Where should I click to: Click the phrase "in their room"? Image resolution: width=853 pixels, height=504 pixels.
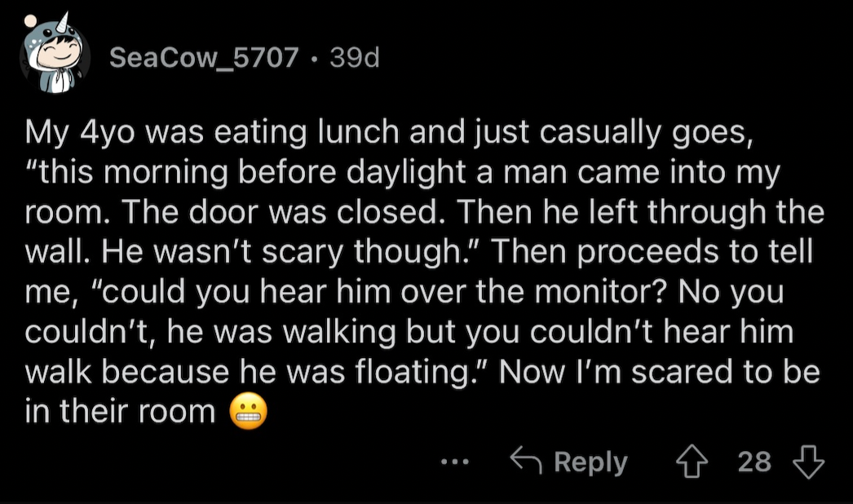(x=120, y=411)
